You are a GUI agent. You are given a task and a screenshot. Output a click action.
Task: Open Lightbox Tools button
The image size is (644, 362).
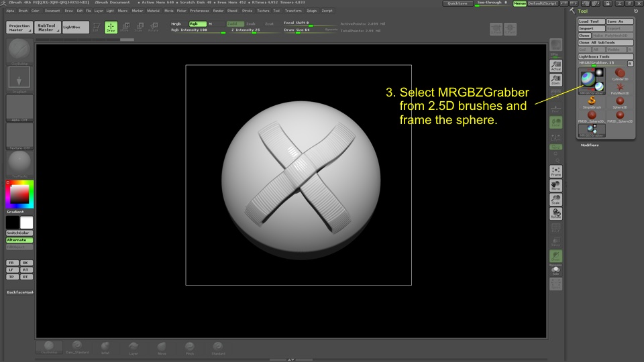[605, 56]
